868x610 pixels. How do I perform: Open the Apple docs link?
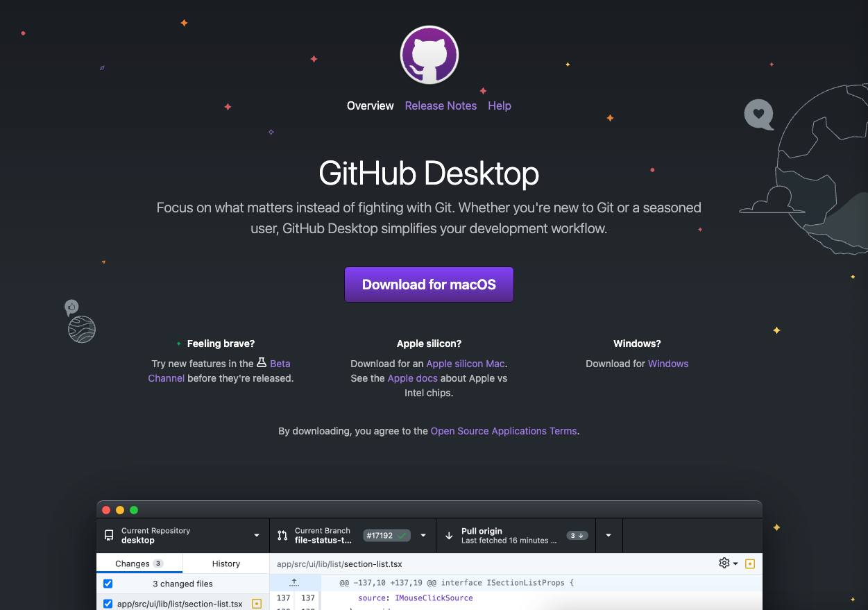[x=412, y=378]
